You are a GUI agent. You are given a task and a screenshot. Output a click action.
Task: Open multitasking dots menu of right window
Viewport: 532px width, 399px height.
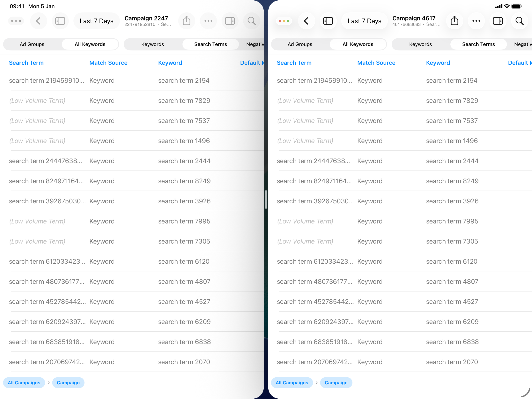(284, 21)
